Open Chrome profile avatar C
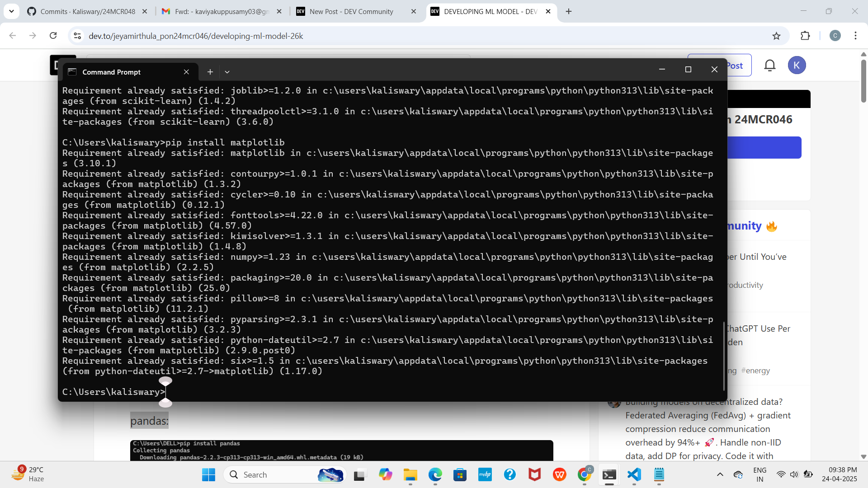The width and height of the screenshot is (868, 488). [835, 36]
